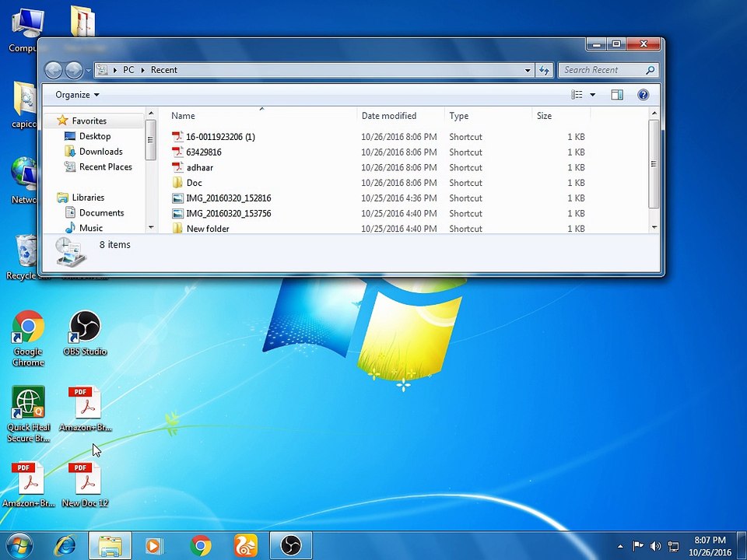747x560 pixels.
Task: Select Favorites in the navigation pane
Action: (x=89, y=121)
